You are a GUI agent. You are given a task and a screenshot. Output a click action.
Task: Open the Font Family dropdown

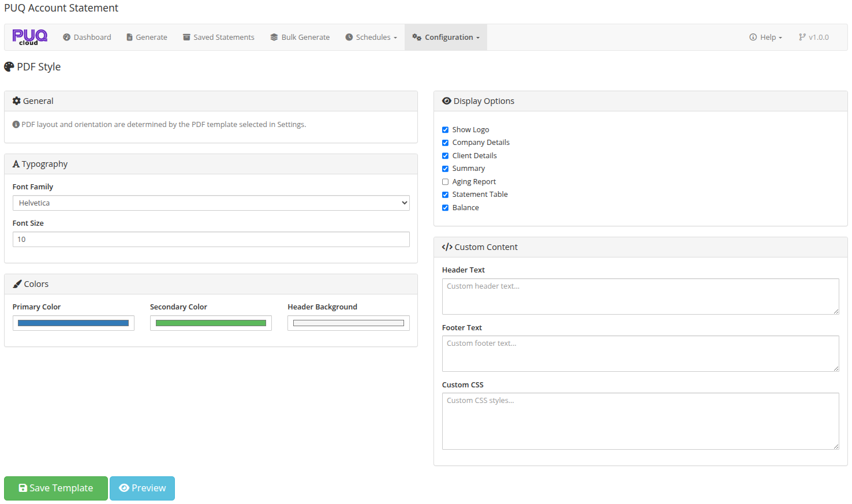211,203
